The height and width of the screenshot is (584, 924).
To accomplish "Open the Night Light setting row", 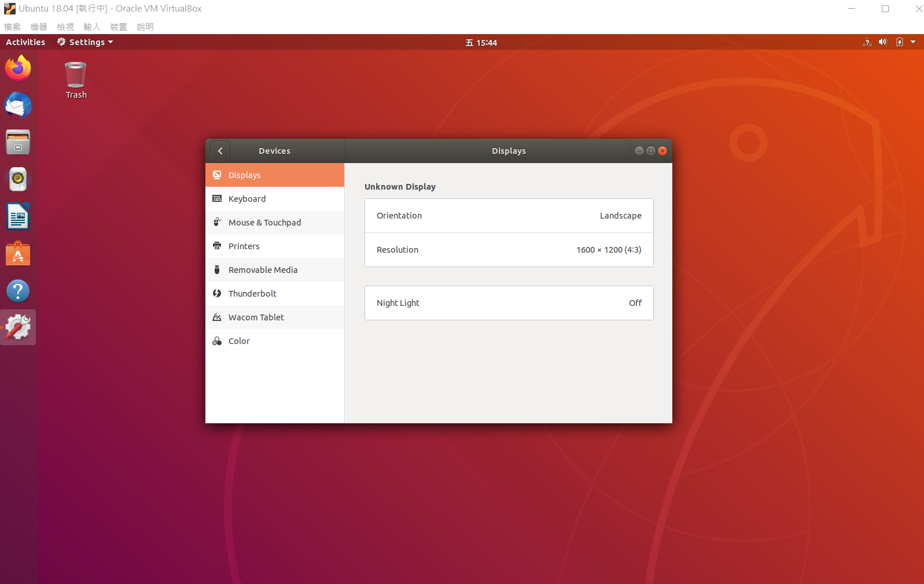I will point(509,303).
